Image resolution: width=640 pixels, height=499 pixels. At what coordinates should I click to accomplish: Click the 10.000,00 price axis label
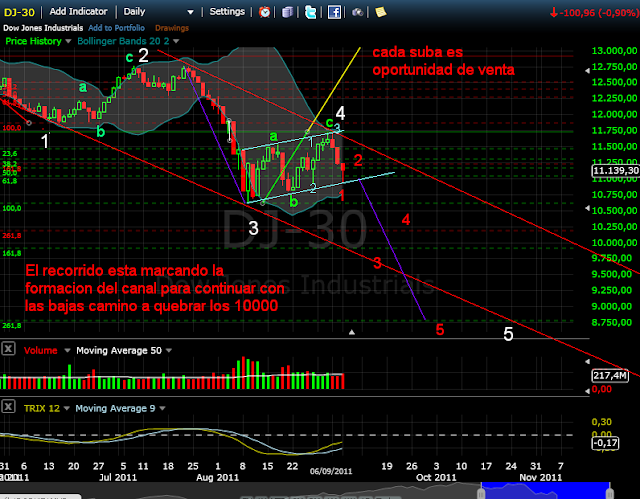pyautogui.click(x=614, y=243)
